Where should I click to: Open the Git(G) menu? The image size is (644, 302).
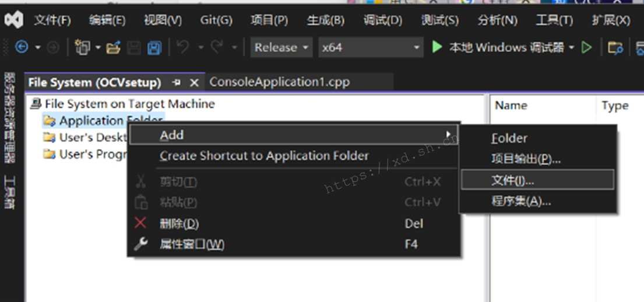point(216,20)
